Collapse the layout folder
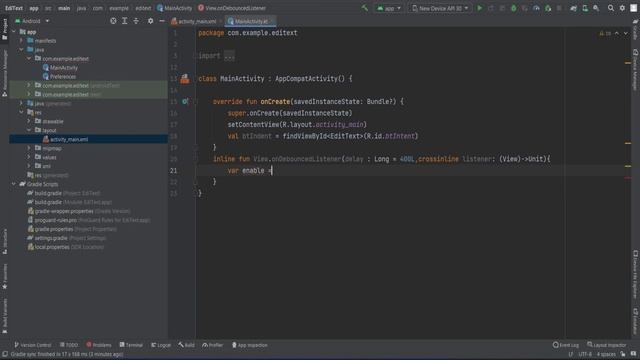The width and height of the screenshot is (640, 360). pyautogui.click(x=29, y=130)
